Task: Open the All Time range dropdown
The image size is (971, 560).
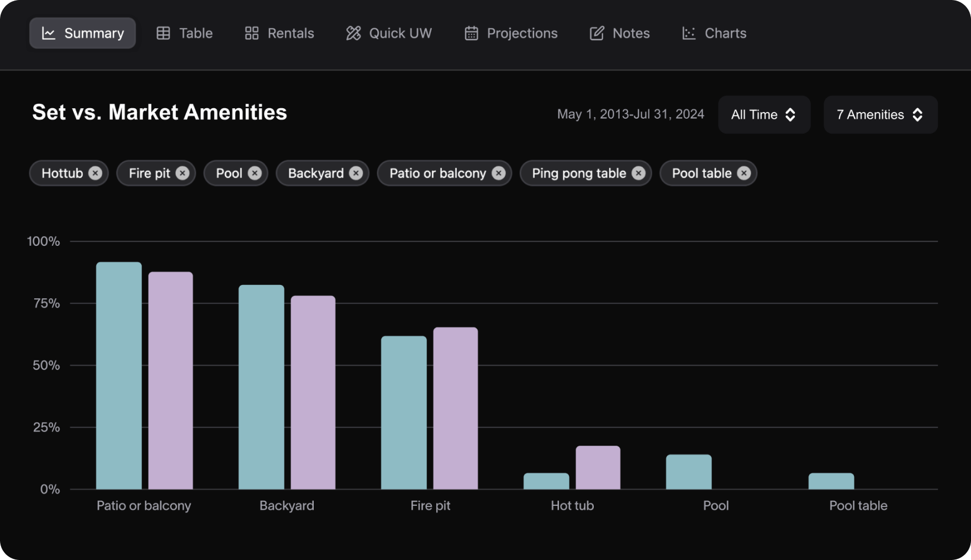Action: 764,115
